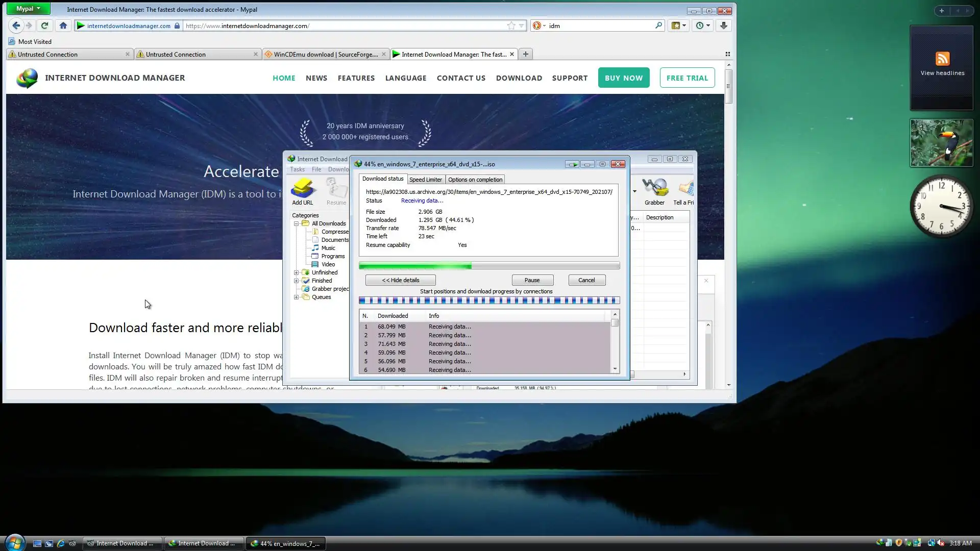Click the FREE TRIAL link on webpage
This screenshot has width=980, height=551.
tap(687, 78)
